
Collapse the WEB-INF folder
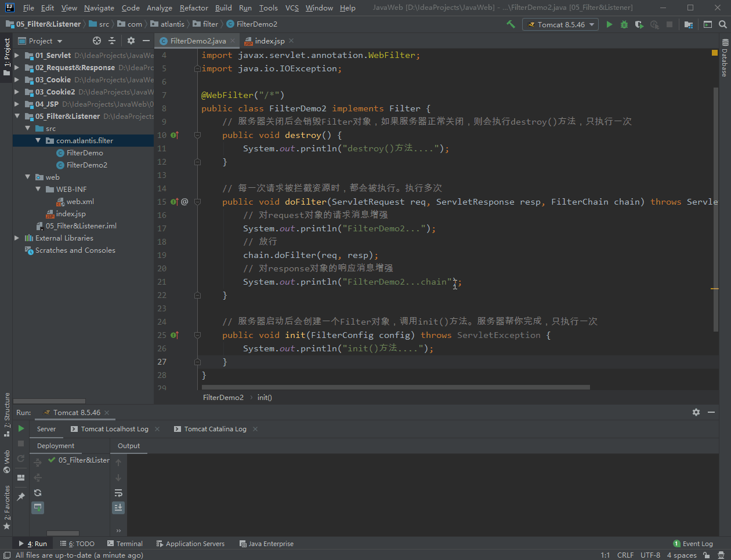pyautogui.click(x=38, y=189)
